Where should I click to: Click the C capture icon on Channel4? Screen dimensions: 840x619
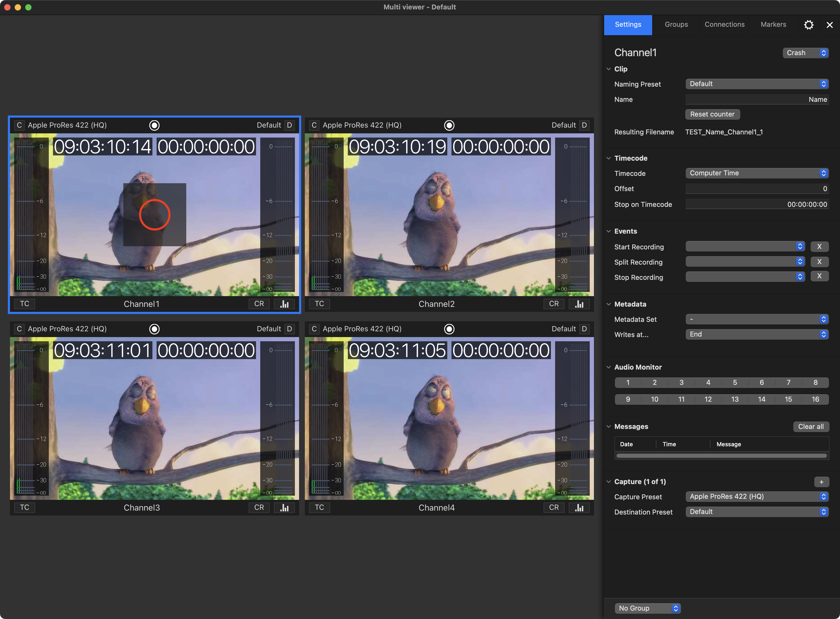click(314, 329)
